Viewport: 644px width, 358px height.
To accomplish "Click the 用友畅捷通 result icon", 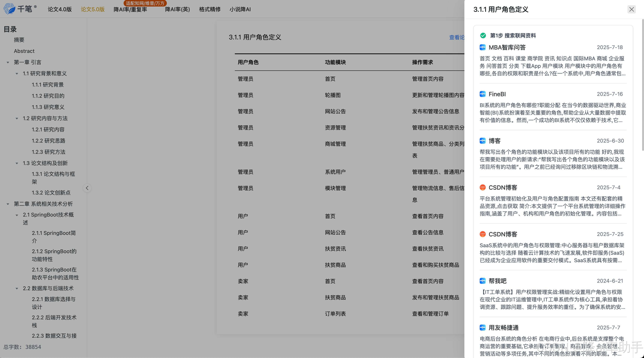I will 483,328.
